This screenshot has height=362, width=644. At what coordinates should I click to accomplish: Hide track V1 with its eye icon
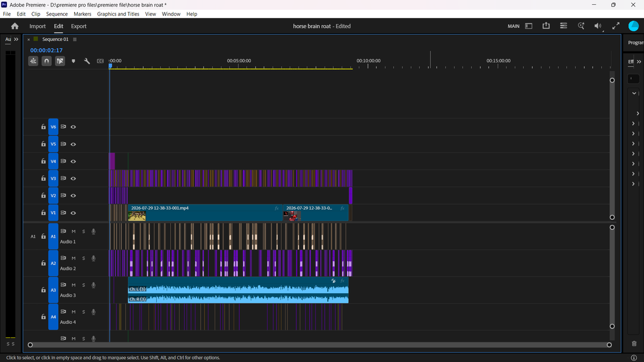[x=74, y=213]
